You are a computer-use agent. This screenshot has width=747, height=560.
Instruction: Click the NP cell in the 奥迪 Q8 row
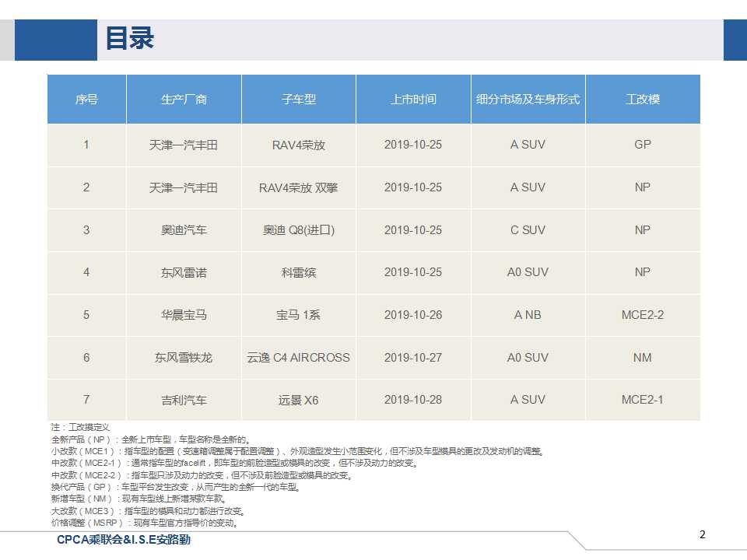tap(643, 230)
